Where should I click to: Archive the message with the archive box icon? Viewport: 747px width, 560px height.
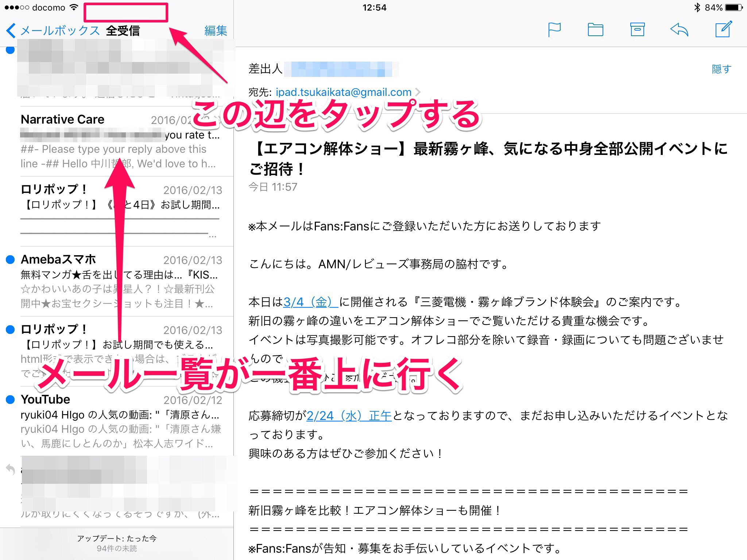tap(637, 30)
